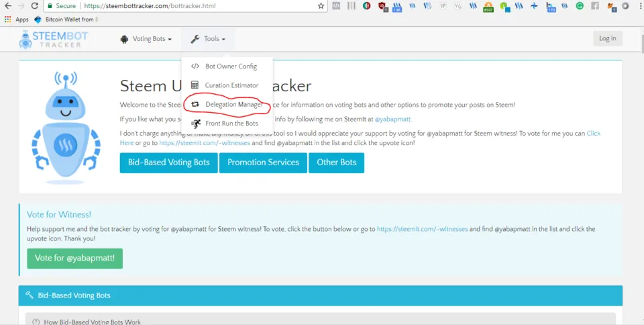This screenshot has width=644, height=325.
Task: Open Promotion Services button
Action: 263,162
